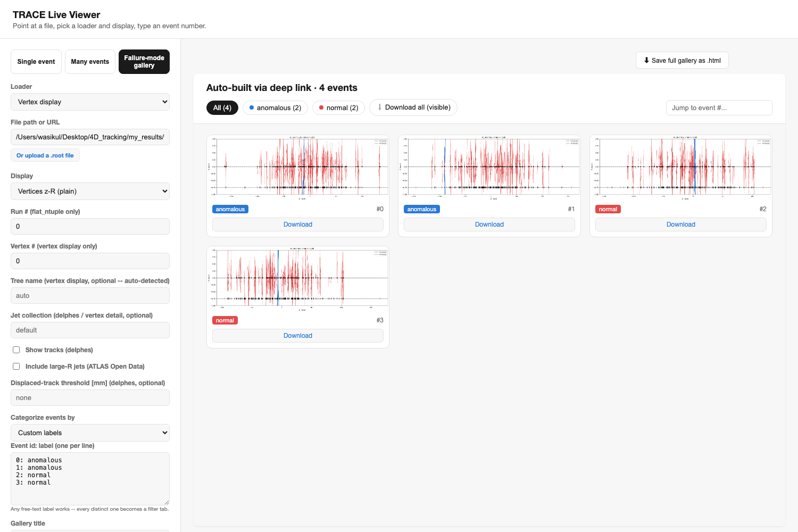Open the Display dropdown Vertices z-R (plain)

pyautogui.click(x=90, y=191)
